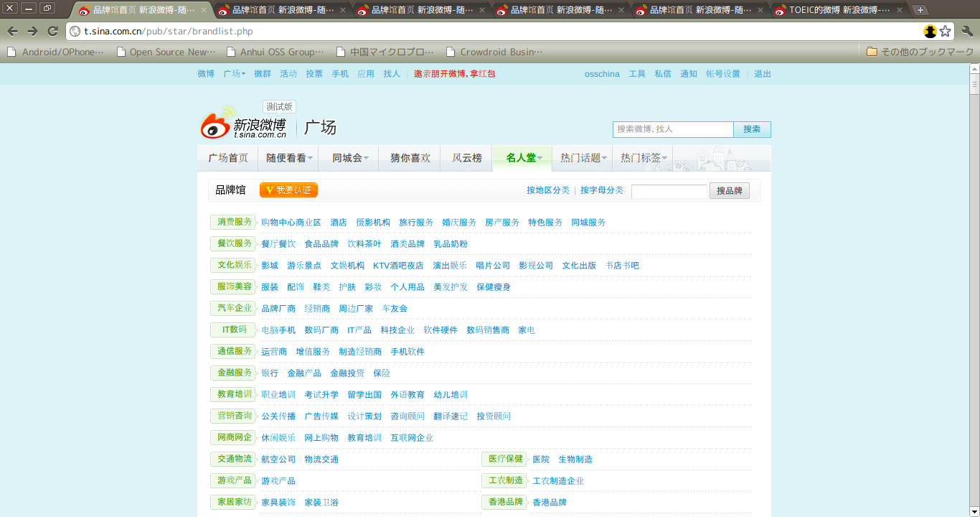Image resolution: width=980 pixels, height=517 pixels.
Task: Open the その他のブックマーク folder
Action: [920, 52]
